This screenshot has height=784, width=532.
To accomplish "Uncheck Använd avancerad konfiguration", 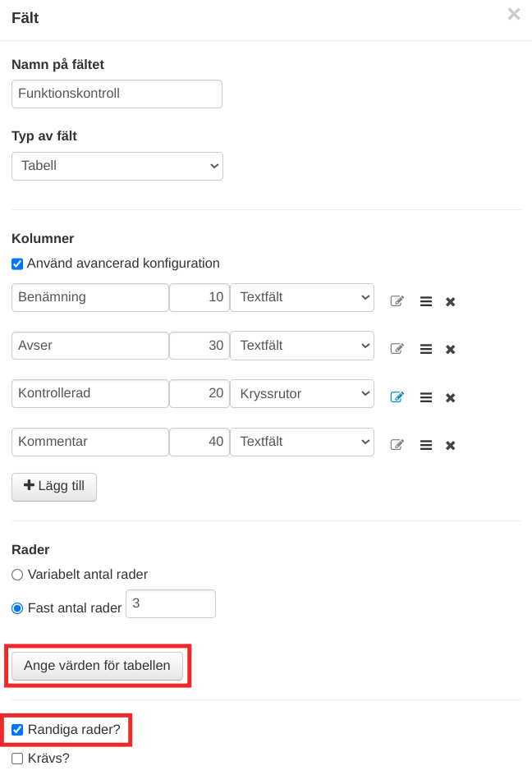I will [17, 264].
